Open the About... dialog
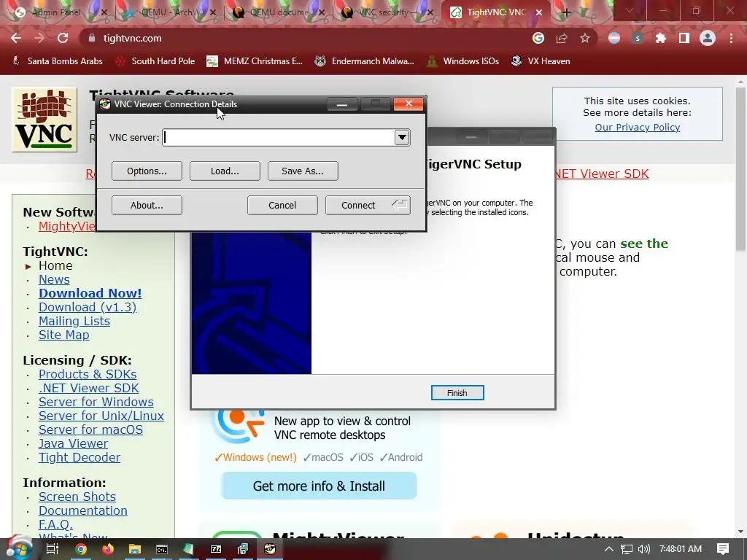Screen dimensions: 747x560 (x=147, y=205)
